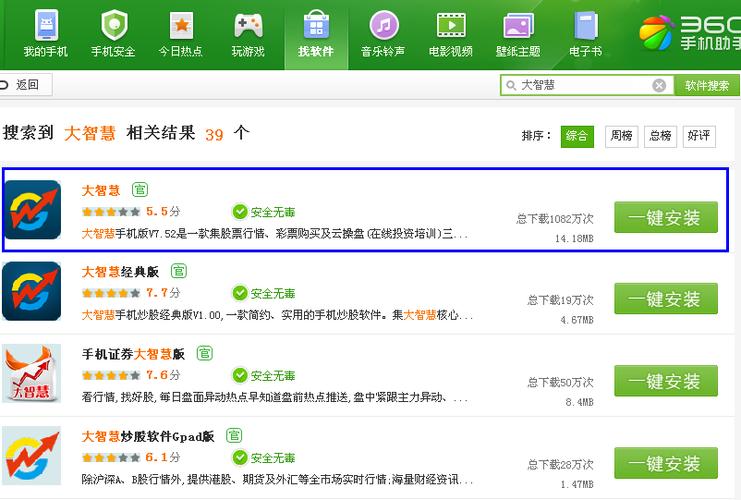Open the 我的手机 section icon
The image size is (741, 500).
click(46, 26)
